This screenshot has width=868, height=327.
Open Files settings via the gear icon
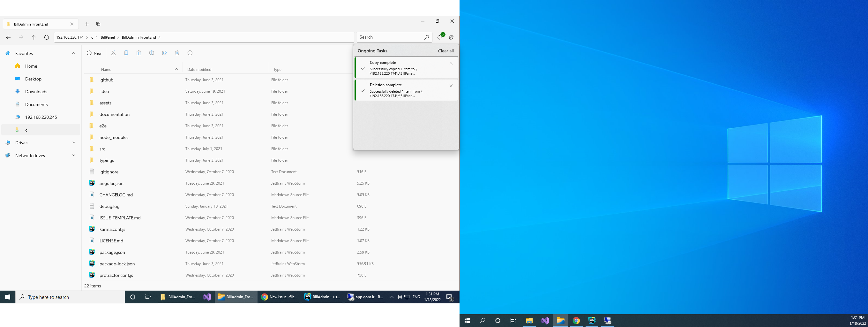click(451, 37)
